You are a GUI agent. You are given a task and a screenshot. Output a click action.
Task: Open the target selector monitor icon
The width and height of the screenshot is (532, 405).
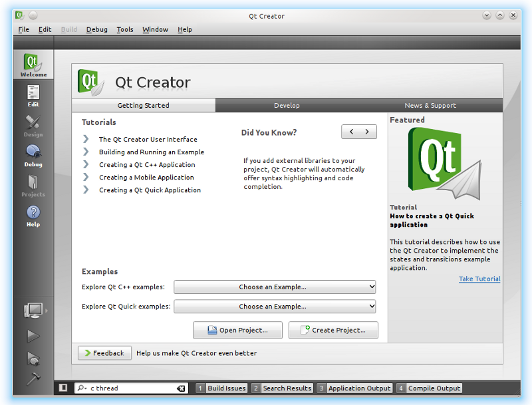tap(33, 310)
